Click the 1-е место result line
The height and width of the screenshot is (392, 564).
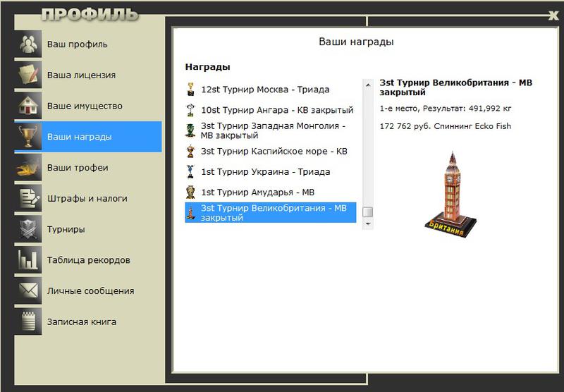coord(446,109)
